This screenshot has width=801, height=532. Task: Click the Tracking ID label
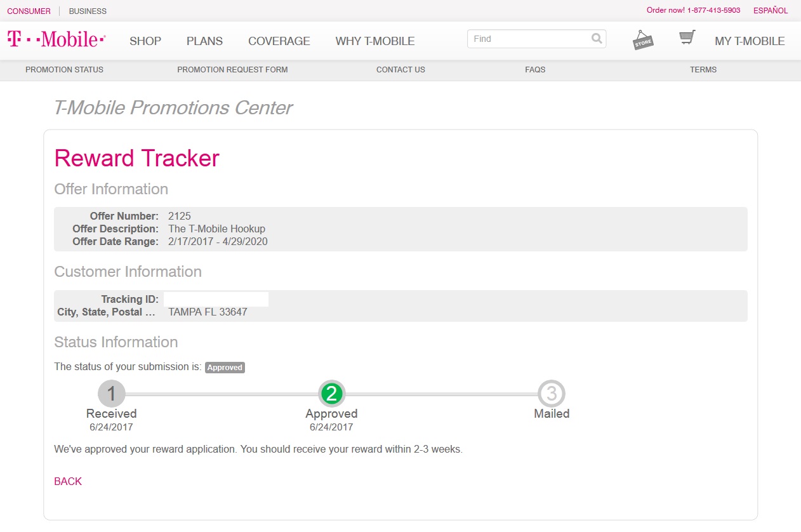[x=130, y=299]
